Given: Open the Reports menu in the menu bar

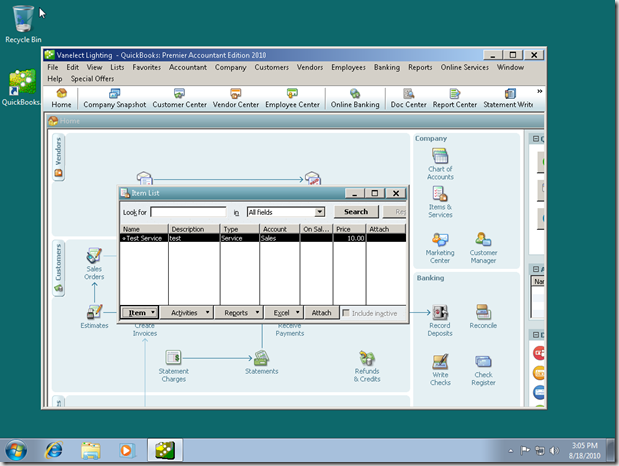Looking at the screenshot, I should tap(420, 67).
